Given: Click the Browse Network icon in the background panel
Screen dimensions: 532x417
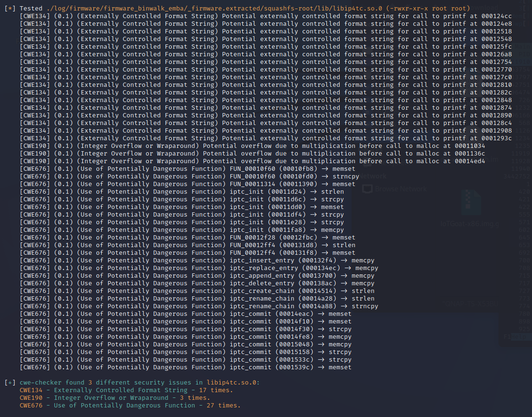Looking at the screenshot, I should click(x=368, y=189).
